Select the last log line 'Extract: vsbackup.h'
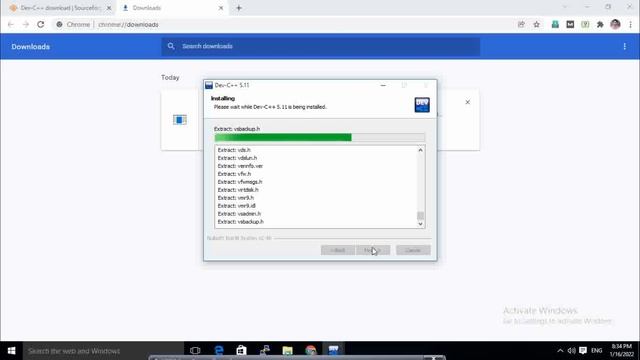Screen dimensions: 640x360 (x=240, y=222)
